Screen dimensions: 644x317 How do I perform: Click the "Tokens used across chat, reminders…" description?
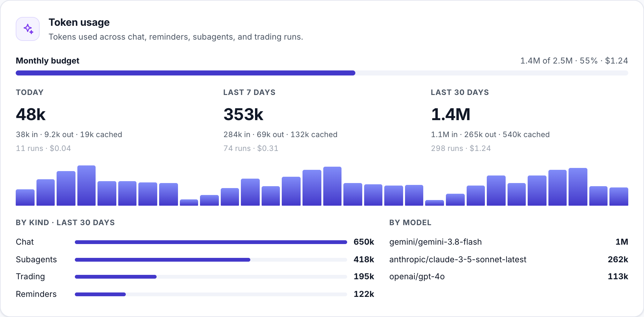pos(176,37)
